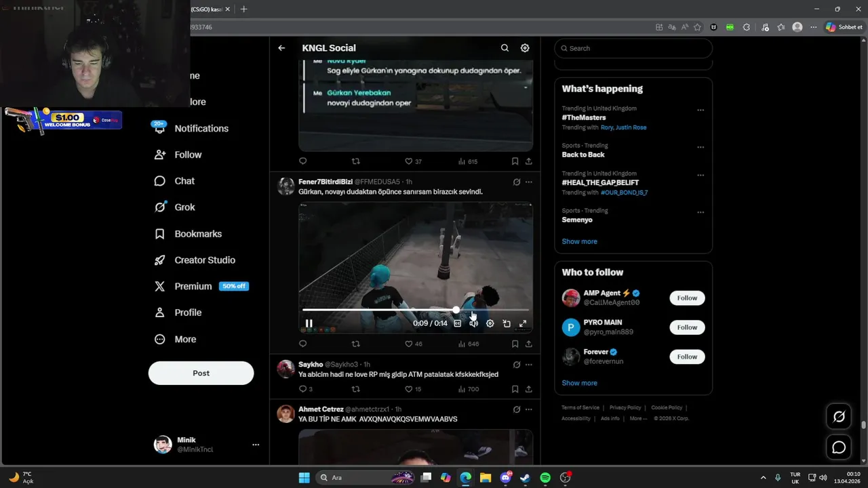Open account options dots next to Minik
Screen dimensions: 868x488
tap(256, 445)
